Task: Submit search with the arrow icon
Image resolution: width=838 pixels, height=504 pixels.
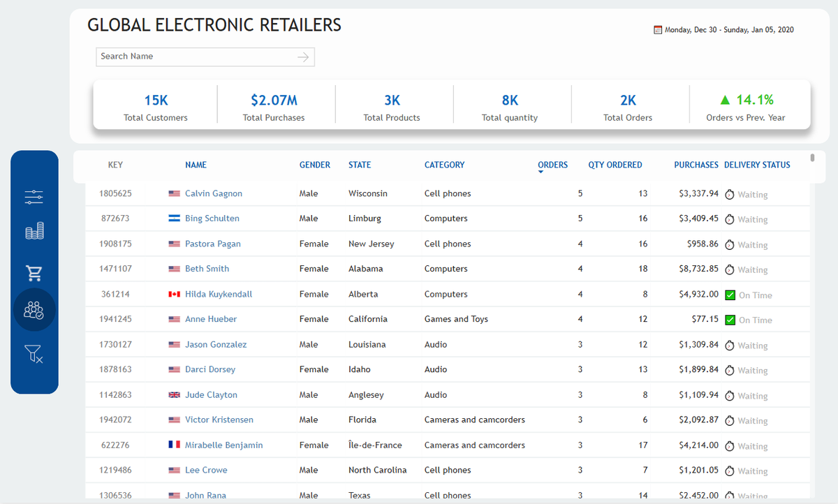Action: coord(303,57)
